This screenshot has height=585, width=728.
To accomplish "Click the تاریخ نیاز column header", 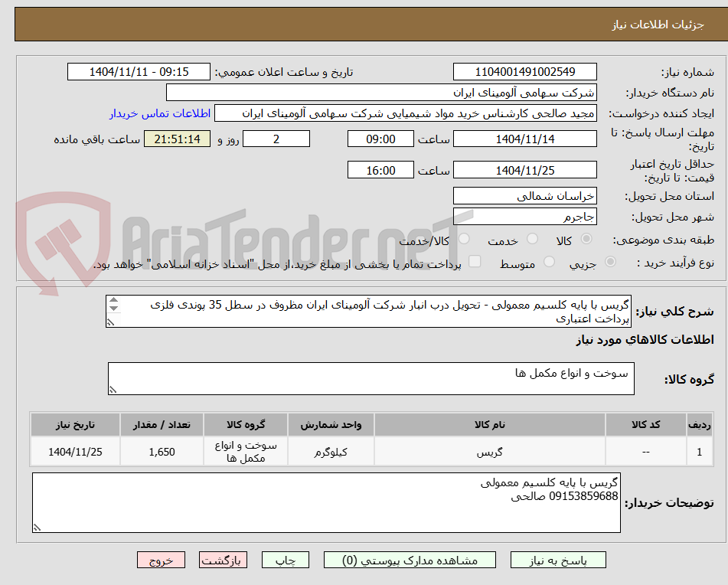I will click(75, 425).
